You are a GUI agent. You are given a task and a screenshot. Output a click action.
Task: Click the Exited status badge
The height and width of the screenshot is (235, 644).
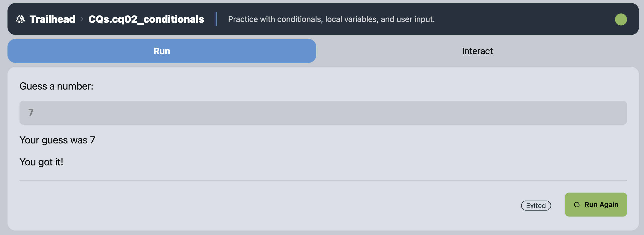(x=536, y=206)
